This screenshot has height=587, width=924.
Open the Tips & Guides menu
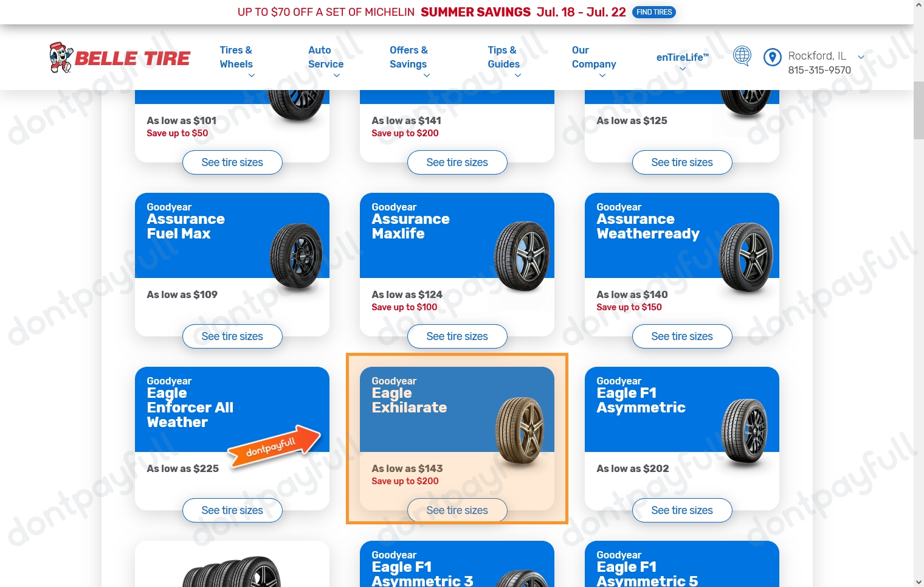tap(503, 63)
